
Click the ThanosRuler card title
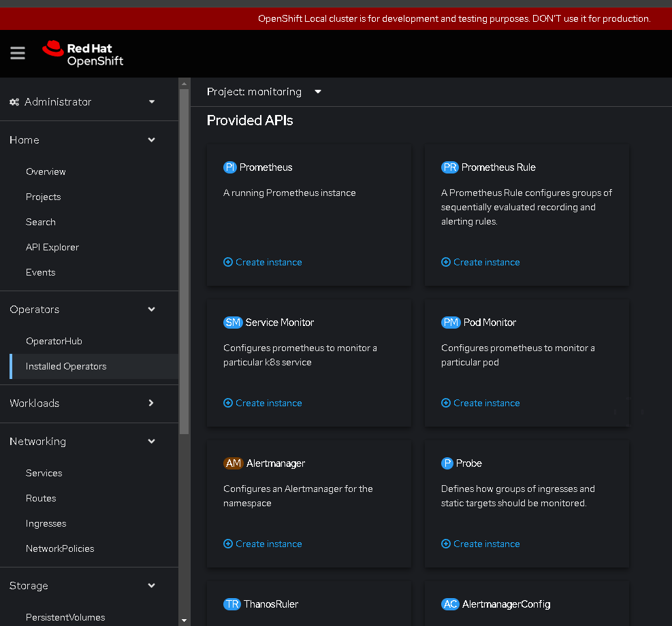pyautogui.click(x=271, y=604)
